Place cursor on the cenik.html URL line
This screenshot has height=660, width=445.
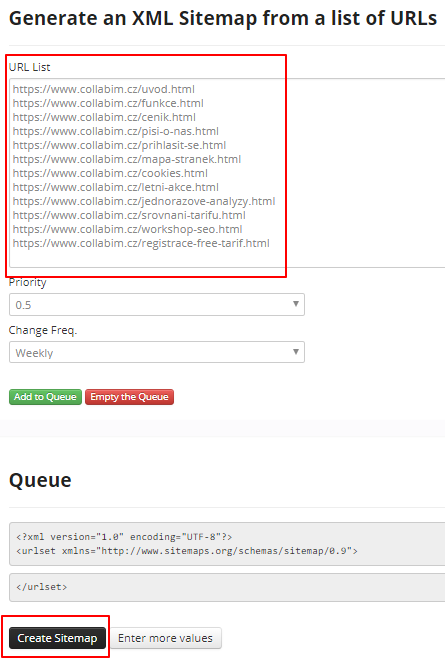tap(104, 117)
